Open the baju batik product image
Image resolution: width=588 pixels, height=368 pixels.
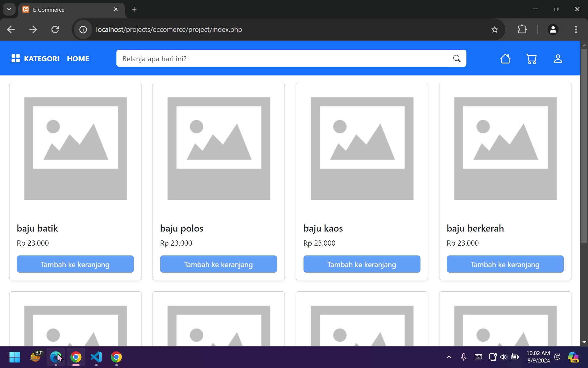point(75,149)
